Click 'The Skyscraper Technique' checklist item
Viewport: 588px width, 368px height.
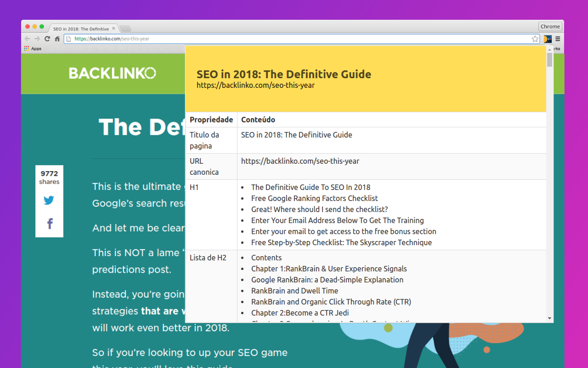click(x=341, y=242)
